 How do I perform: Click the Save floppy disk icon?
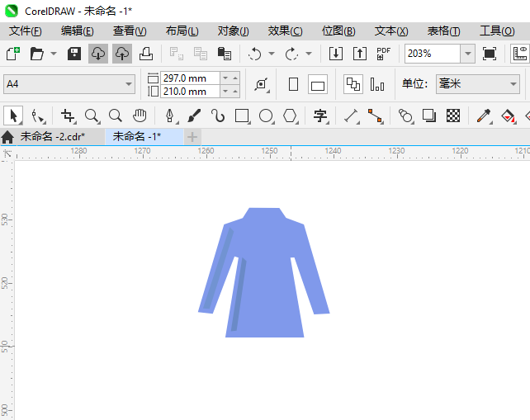(x=74, y=54)
